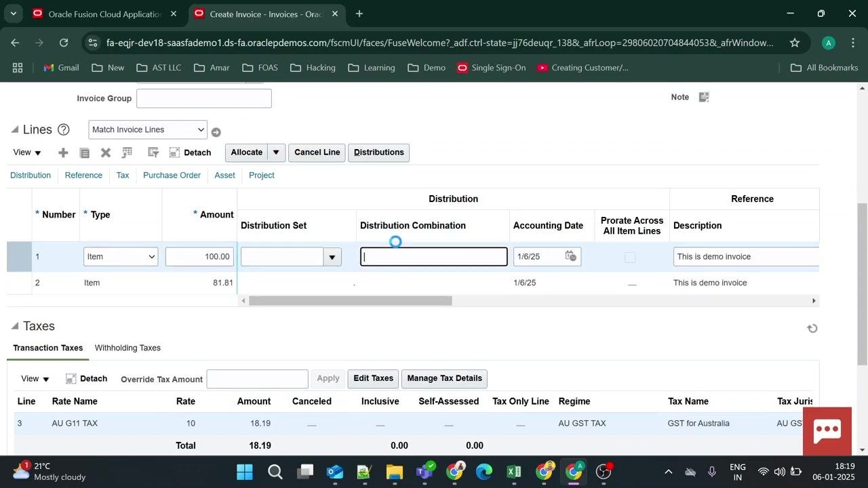Click the Lines table horizontal scrollbar
This screenshot has width=868, height=488.
[x=350, y=301]
